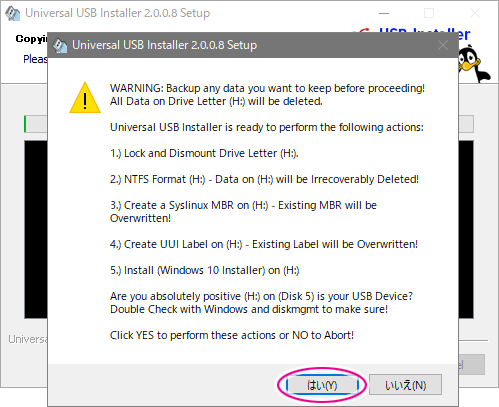
Task: Minimize the background Setup window
Action: point(384,13)
